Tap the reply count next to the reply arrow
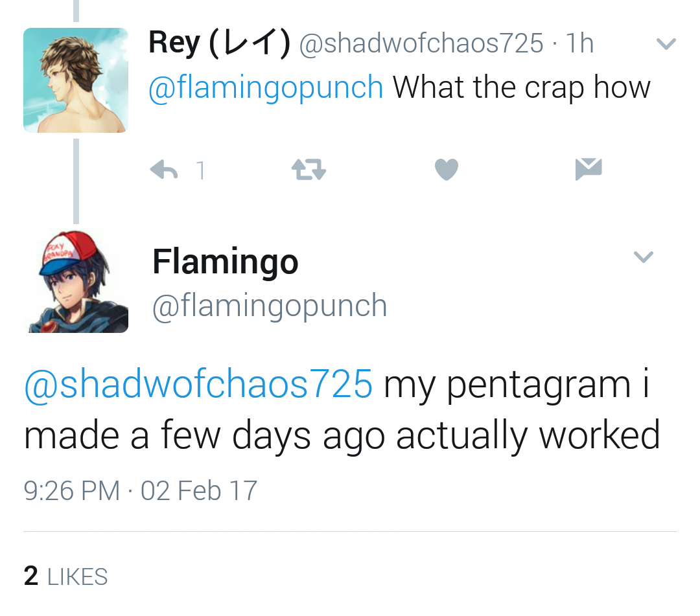This screenshot has height=616, width=700. 200,170
